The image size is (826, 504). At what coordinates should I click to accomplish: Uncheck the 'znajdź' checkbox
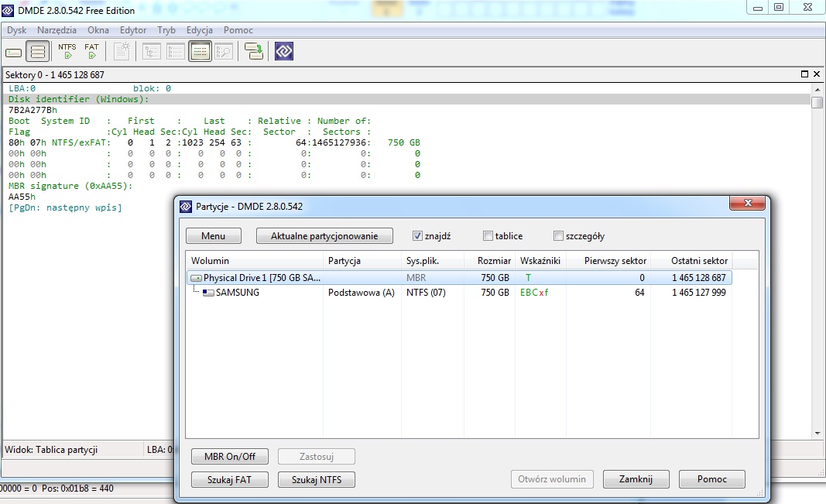point(418,236)
